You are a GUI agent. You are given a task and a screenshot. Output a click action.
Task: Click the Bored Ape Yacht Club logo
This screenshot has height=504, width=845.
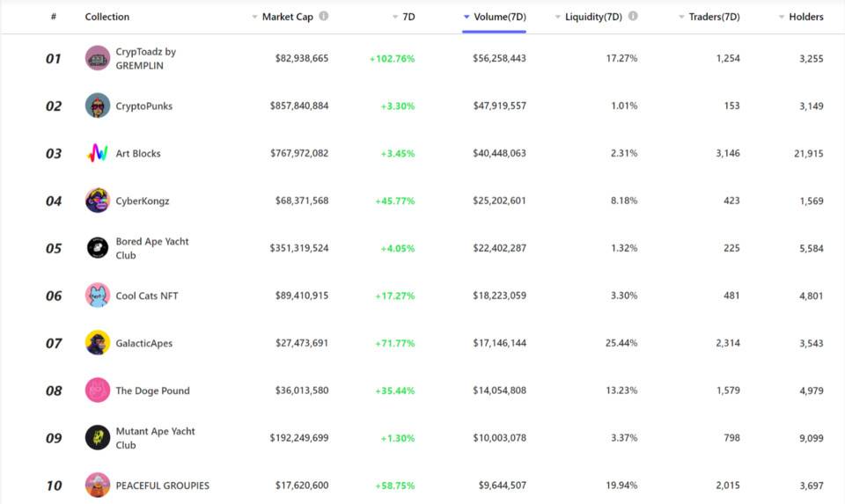pyautogui.click(x=98, y=248)
